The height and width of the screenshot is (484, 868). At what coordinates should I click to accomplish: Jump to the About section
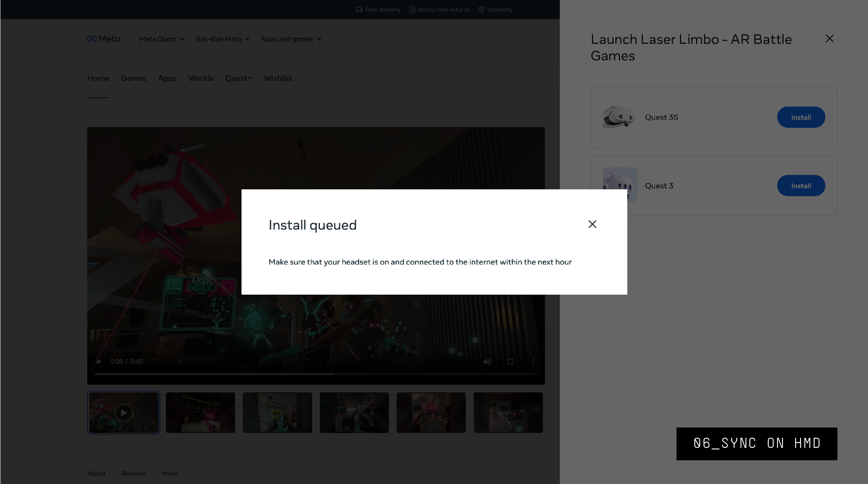point(96,474)
